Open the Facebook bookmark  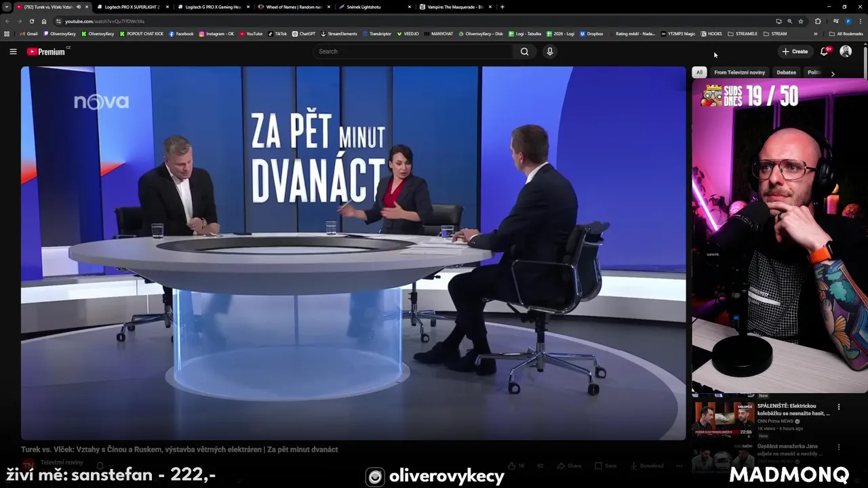click(x=181, y=33)
